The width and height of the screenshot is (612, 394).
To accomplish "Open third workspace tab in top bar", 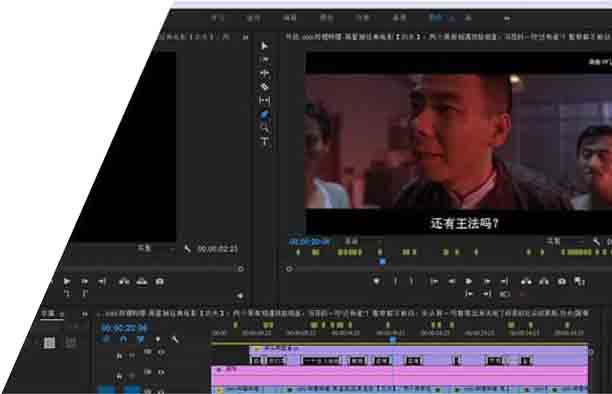I will (289, 18).
